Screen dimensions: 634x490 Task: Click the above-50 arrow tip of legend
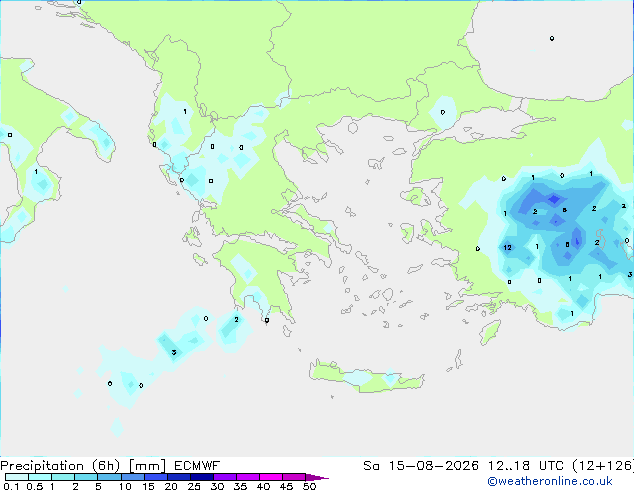pos(317,477)
